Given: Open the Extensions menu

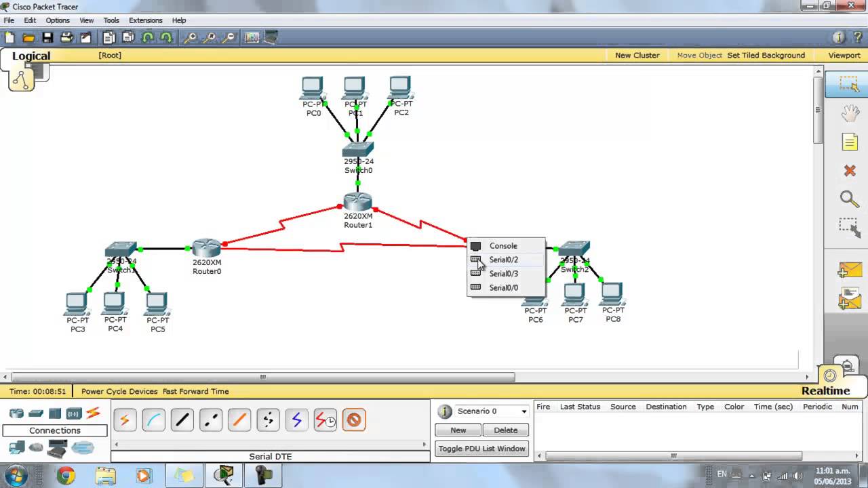Looking at the screenshot, I should click(x=145, y=20).
